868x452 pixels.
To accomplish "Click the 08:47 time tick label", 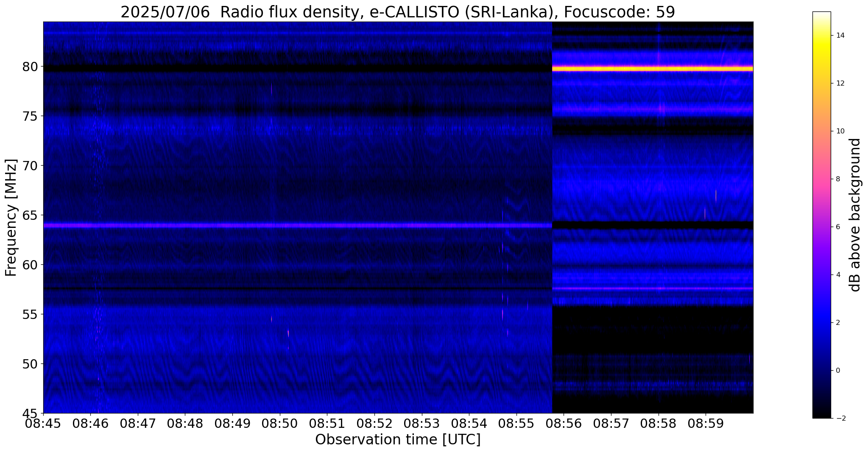I will 138,424.
